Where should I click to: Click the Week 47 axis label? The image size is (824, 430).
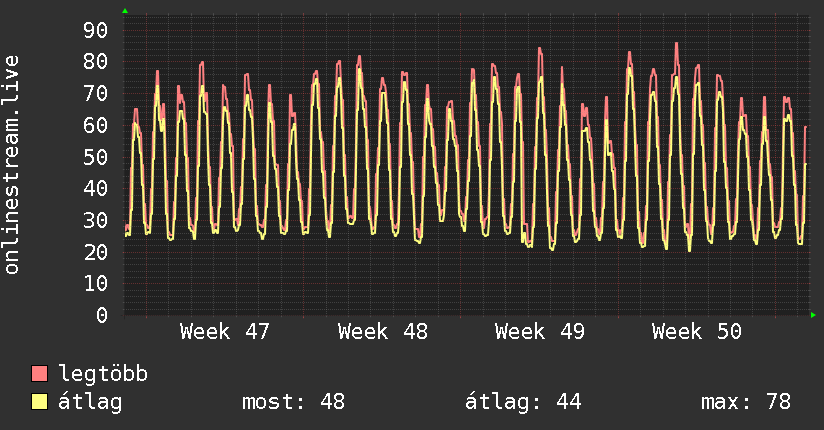tap(224, 332)
